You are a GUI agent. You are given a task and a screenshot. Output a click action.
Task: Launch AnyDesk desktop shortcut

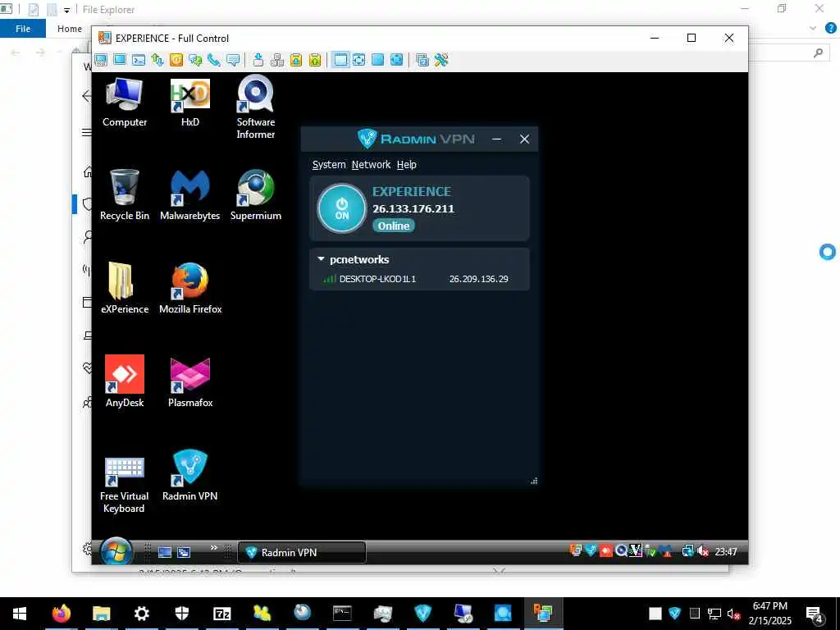125,381
